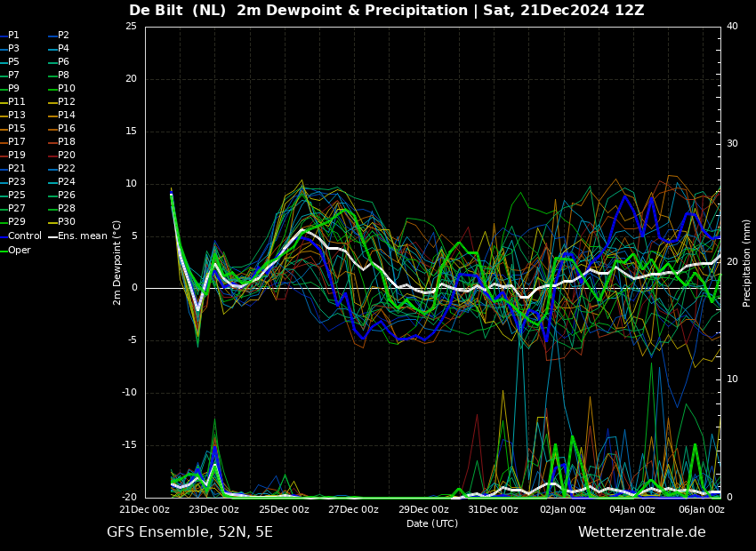This screenshot has height=551, width=756.
Task: Click the GFS Ensemble, 52N, 5E caption
Action: tap(189, 532)
